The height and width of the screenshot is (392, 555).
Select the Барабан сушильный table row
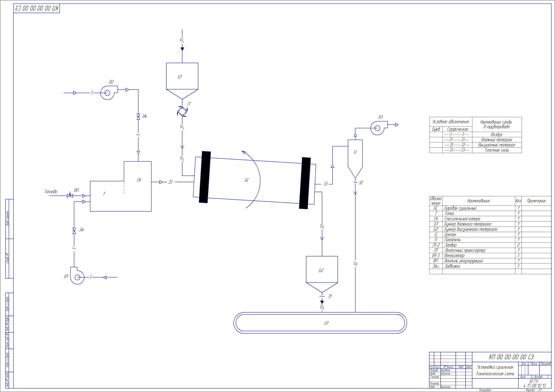pyautogui.click(x=490, y=208)
